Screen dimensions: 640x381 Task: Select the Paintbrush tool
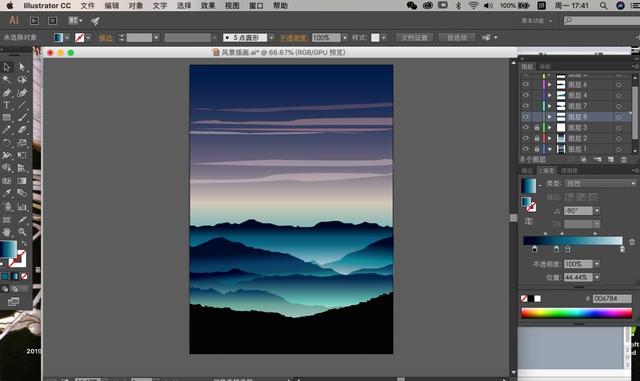pyautogui.click(x=22, y=118)
